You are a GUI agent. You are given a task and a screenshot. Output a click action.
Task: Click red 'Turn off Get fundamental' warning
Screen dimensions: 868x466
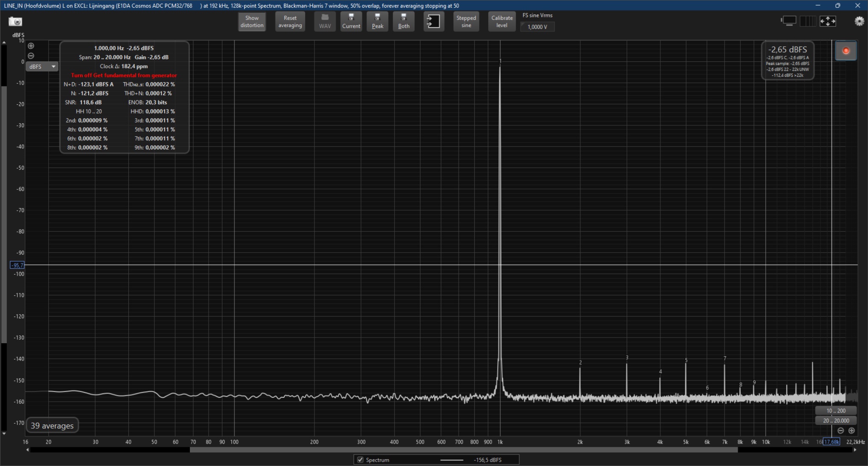pos(124,75)
